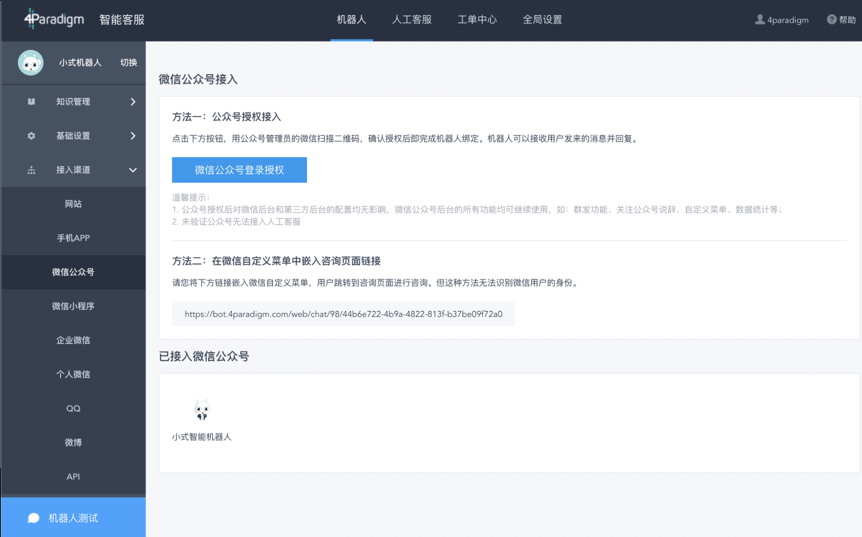Open the 全局设置 tab
862x537 pixels.
543,20
